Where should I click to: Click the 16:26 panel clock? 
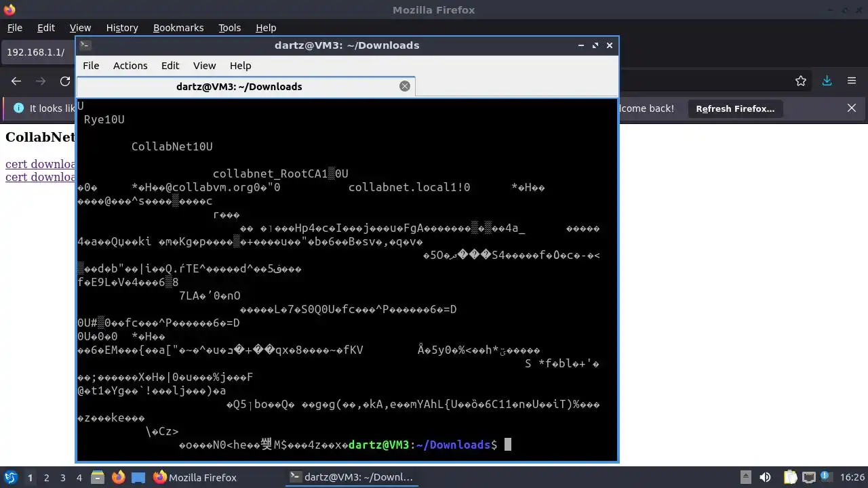pos(852,477)
